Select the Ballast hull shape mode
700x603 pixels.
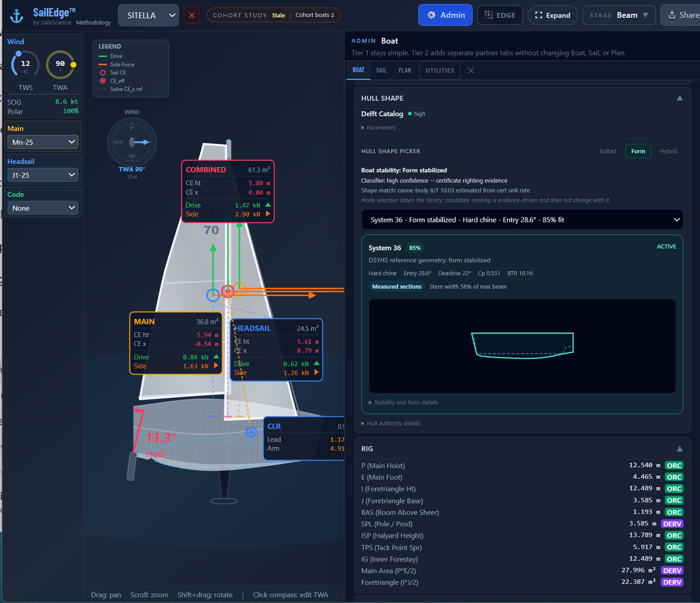608,151
